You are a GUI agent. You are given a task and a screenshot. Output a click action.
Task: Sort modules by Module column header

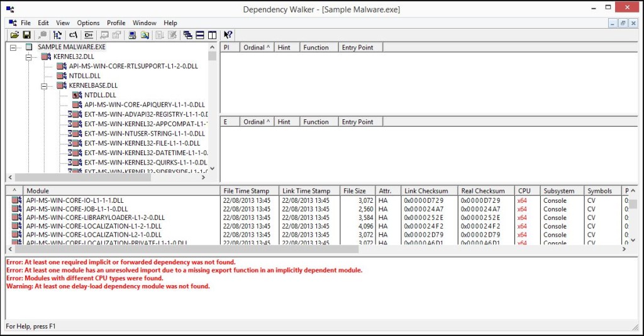121,191
